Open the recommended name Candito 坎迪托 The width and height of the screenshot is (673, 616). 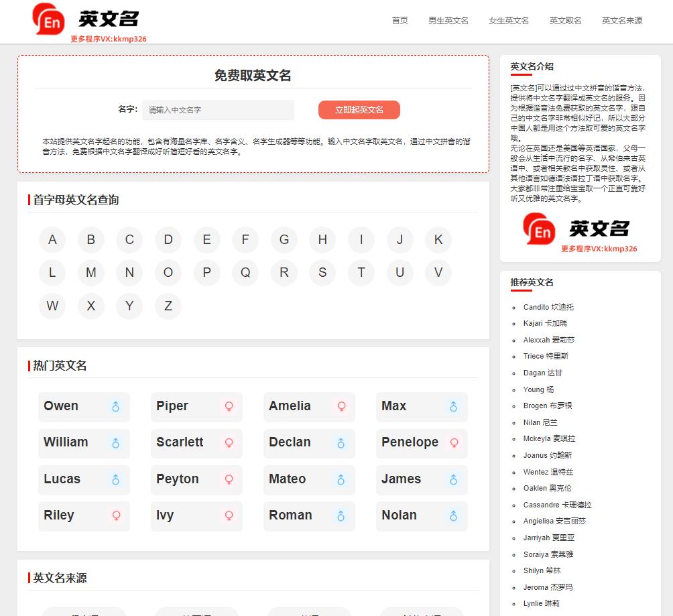click(549, 307)
